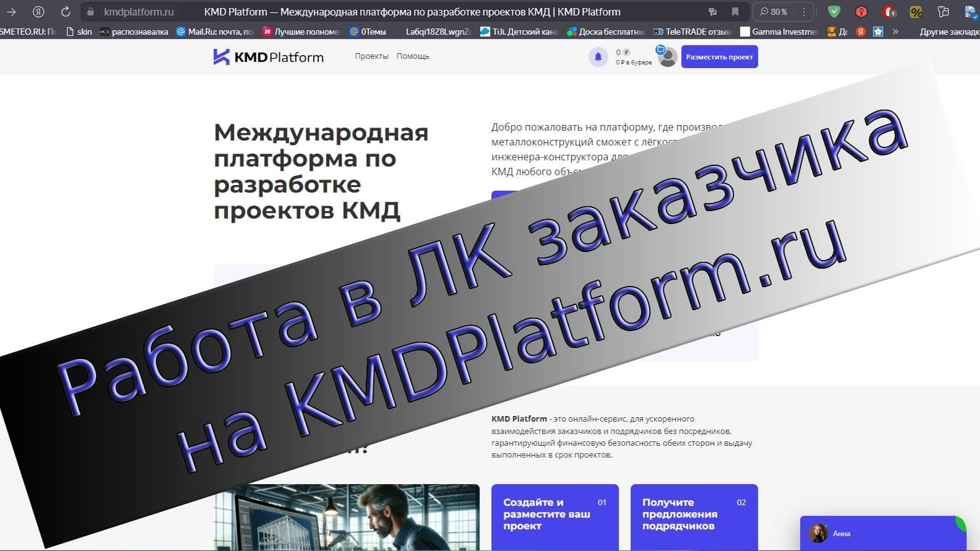Open the Gamma Investment bookmark
Image resolution: width=980 pixels, height=551 pixels.
point(779,32)
